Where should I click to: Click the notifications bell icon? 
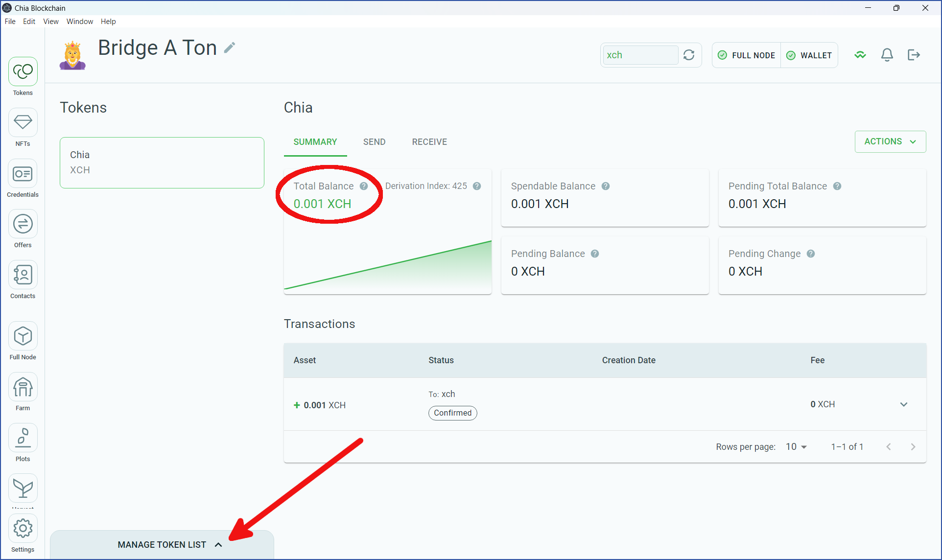point(887,55)
